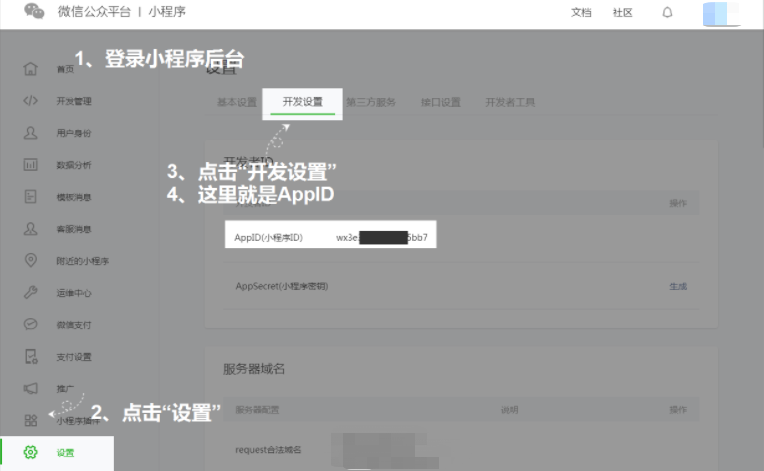Click the request合法域名 row label
The height and width of the screenshot is (471, 764).
pos(268,450)
